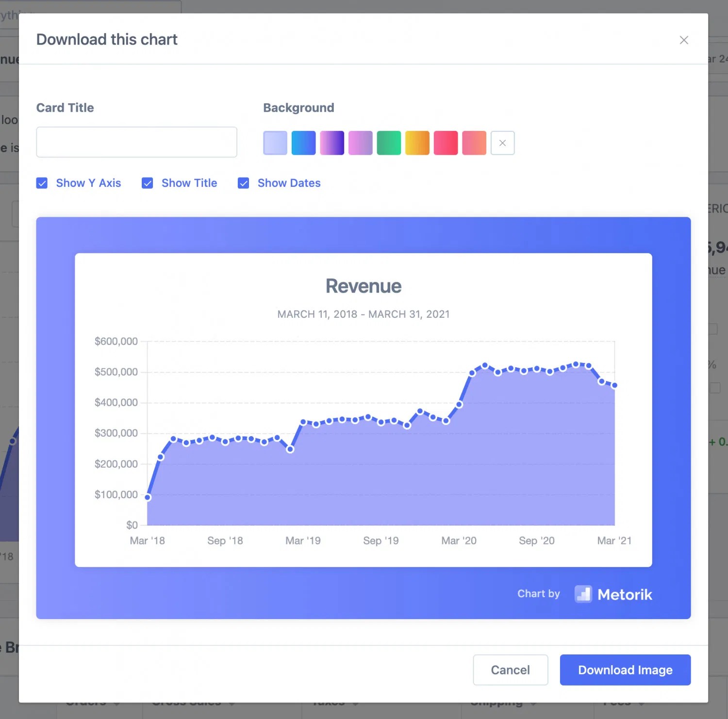Uncheck the Show Y Axis checkbox

42,183
